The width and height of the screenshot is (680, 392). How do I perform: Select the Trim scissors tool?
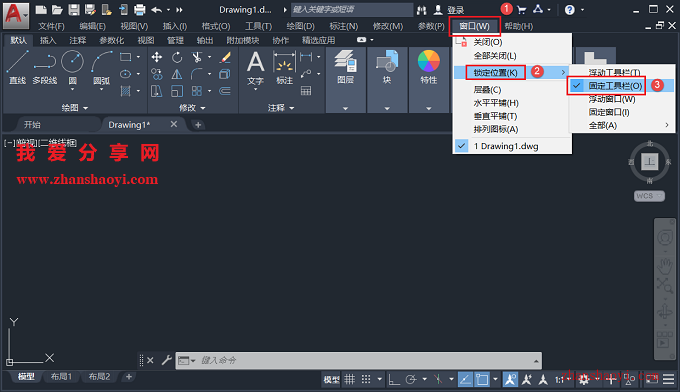[197, 57]
